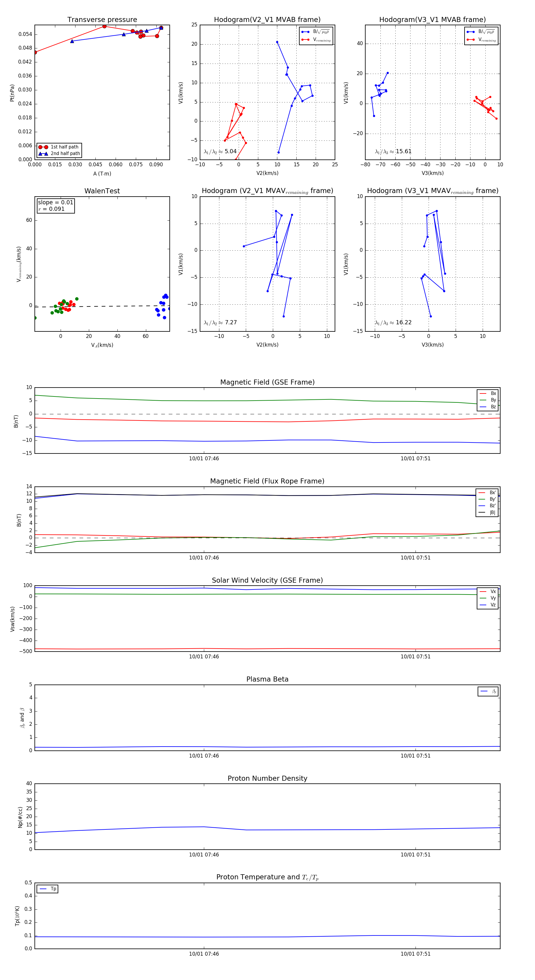This screenshot has height=980, width=535.
Task: Click the 'Hodogram(V2_V1 MVAB frame)' title
Action: tap(267, 20)
